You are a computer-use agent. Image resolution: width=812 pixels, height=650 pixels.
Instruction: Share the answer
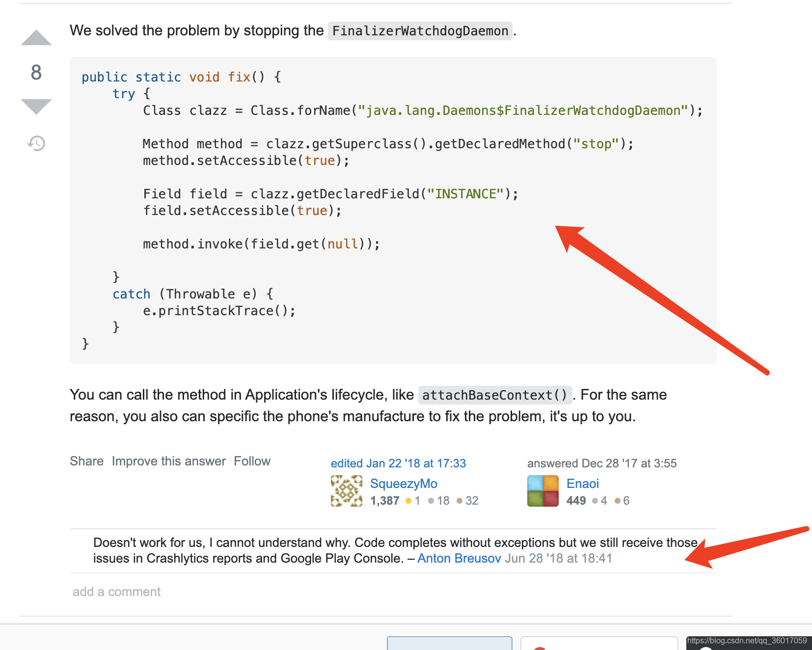(86, 461)
